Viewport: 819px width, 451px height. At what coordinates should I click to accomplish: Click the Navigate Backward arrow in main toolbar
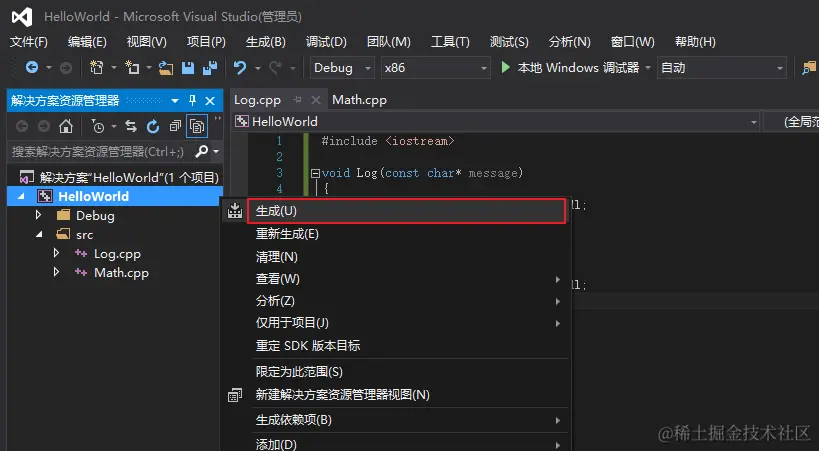click(32, 67)
